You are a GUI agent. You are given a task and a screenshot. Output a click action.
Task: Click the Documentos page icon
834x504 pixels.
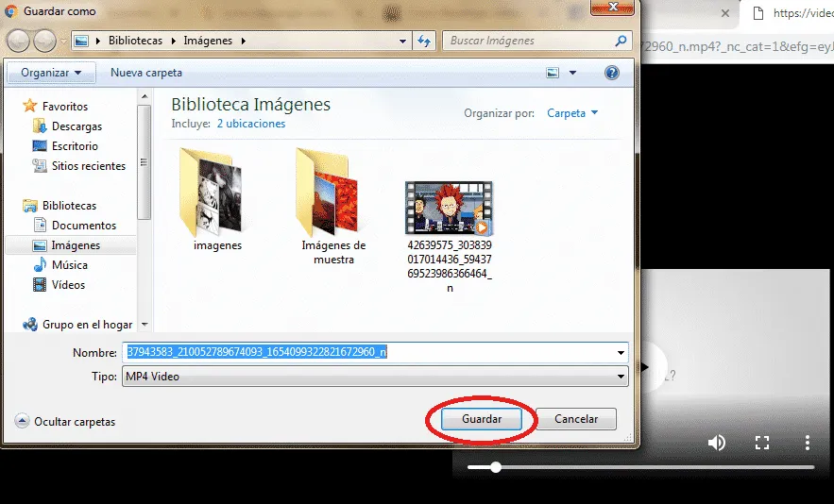pos(40,225)
